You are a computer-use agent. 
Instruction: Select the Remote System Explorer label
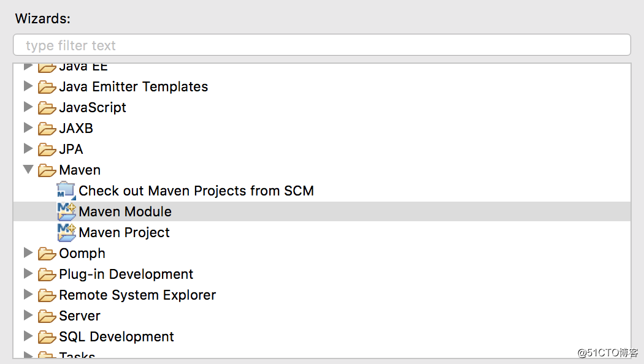[137, 295]
